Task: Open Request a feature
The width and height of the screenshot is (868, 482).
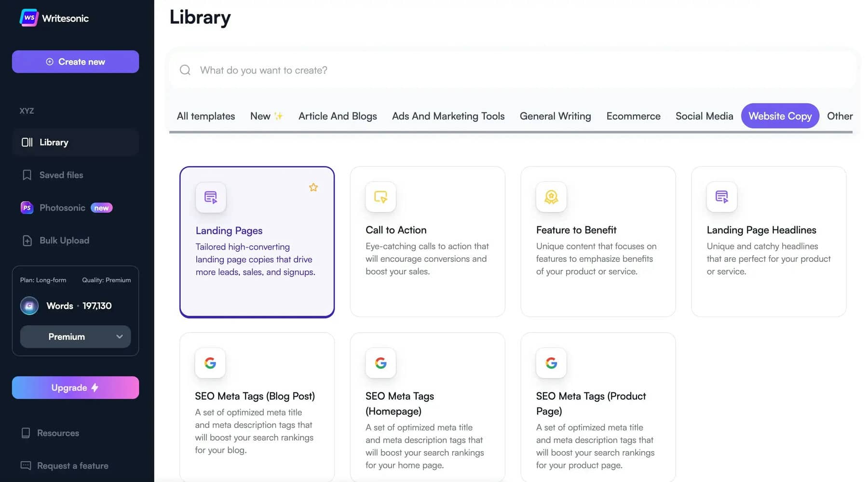Action: (72, 466)
